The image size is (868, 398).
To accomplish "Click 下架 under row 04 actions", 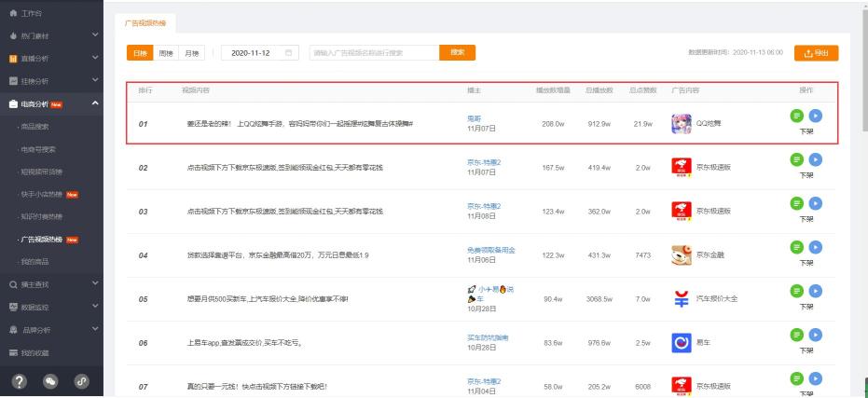I will click(806, 263).
